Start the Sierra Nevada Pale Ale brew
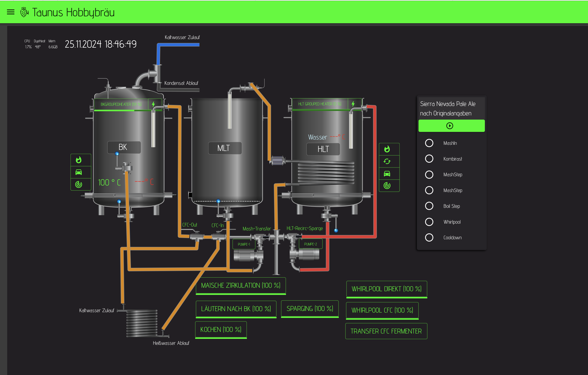588x375 pixels. point(450,126)
